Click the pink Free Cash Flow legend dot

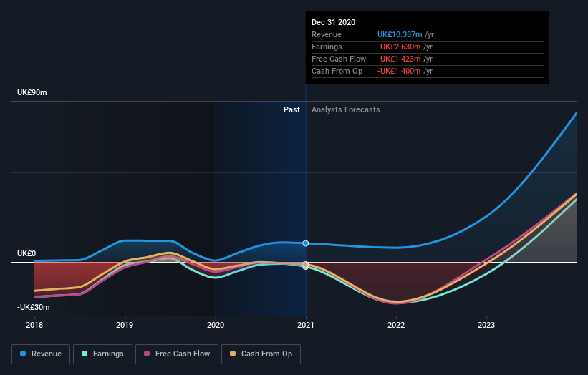pos(147,354)
